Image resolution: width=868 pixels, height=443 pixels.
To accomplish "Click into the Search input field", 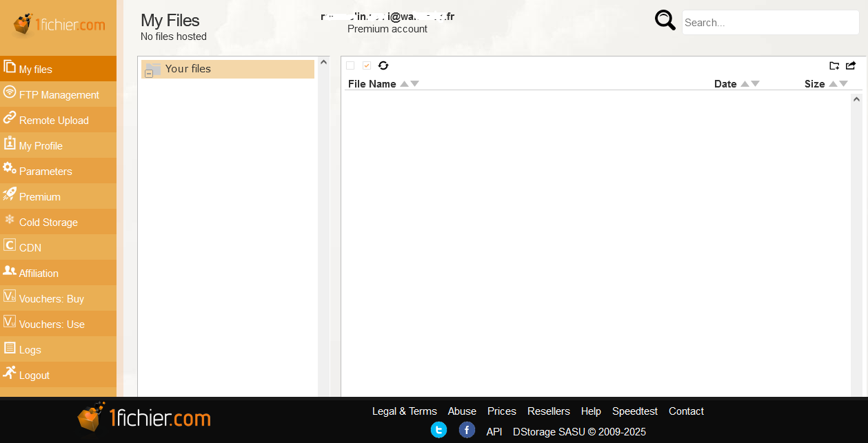I will pyautogui.click(x=770, y=23).
